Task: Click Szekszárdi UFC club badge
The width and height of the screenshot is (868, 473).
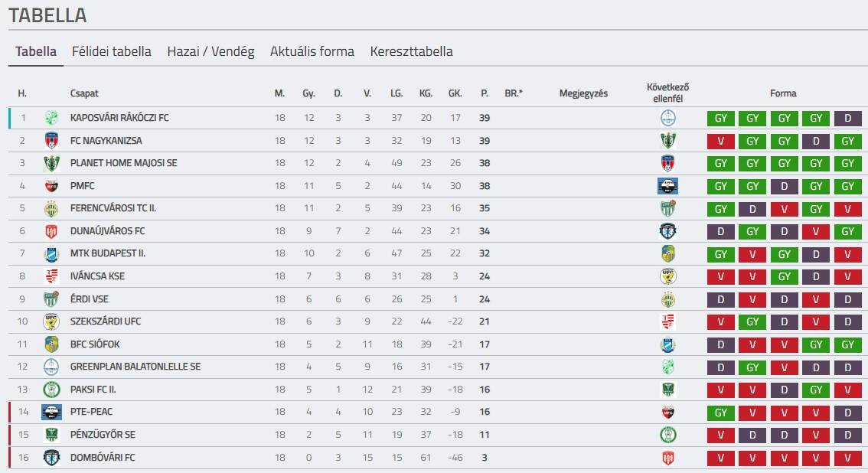Action: tap(51, 321)
